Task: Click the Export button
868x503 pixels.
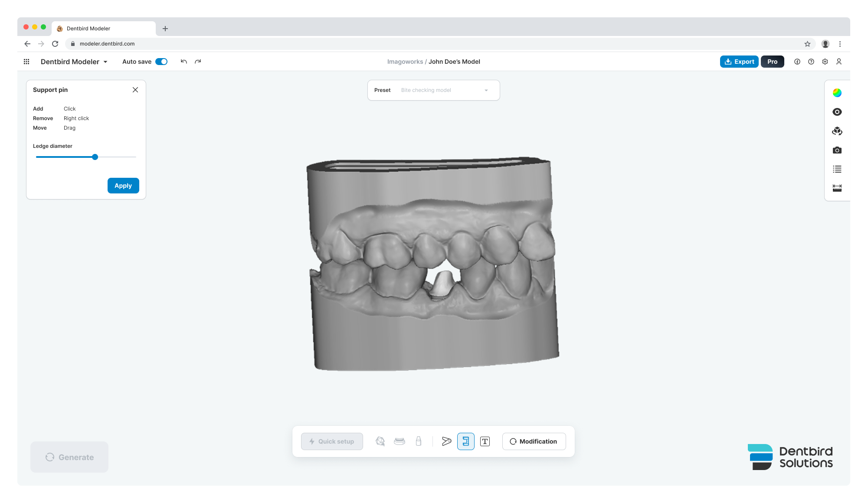Action: tap(739, 62)
